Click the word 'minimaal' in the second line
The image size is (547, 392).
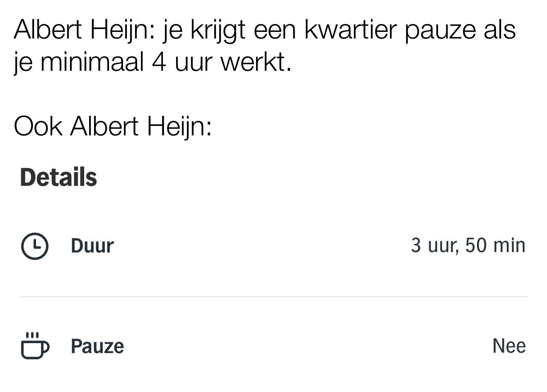(92, 62)
